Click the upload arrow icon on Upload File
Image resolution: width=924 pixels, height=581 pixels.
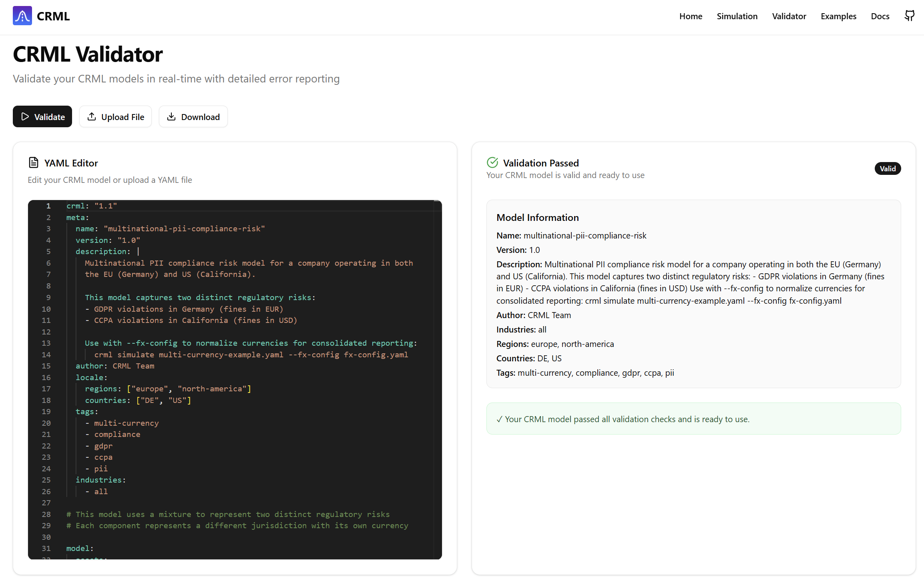pyautogui.click(x=92, y=116)
